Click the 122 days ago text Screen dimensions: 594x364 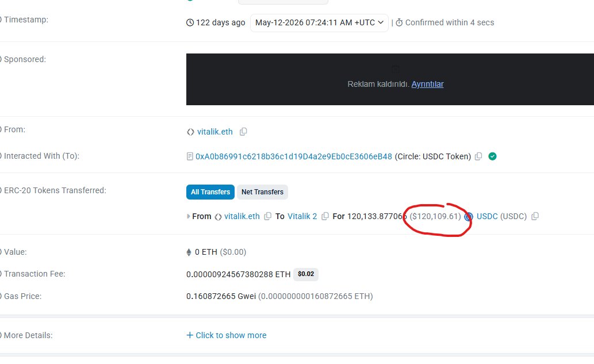click(220, 23)
